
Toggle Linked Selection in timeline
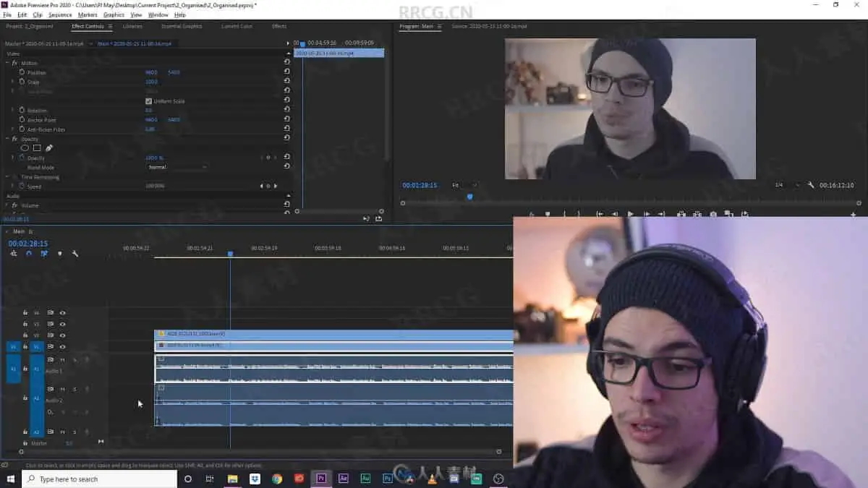[44, 254]
